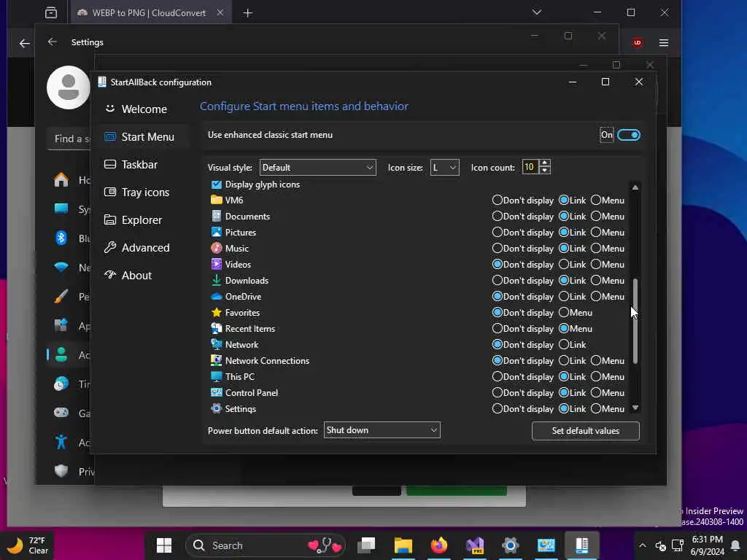Set Recent Items to Don't display
747x560 pixels.
point(497,328)
